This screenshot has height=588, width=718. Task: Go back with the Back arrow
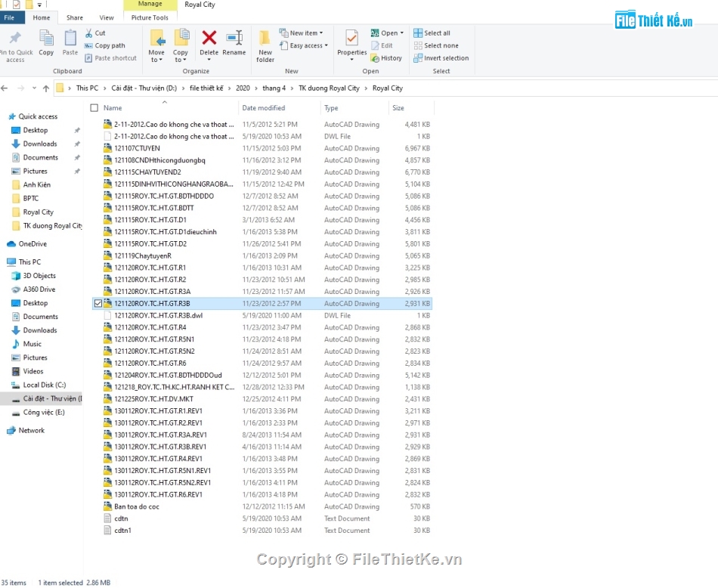tap(5, 88)
